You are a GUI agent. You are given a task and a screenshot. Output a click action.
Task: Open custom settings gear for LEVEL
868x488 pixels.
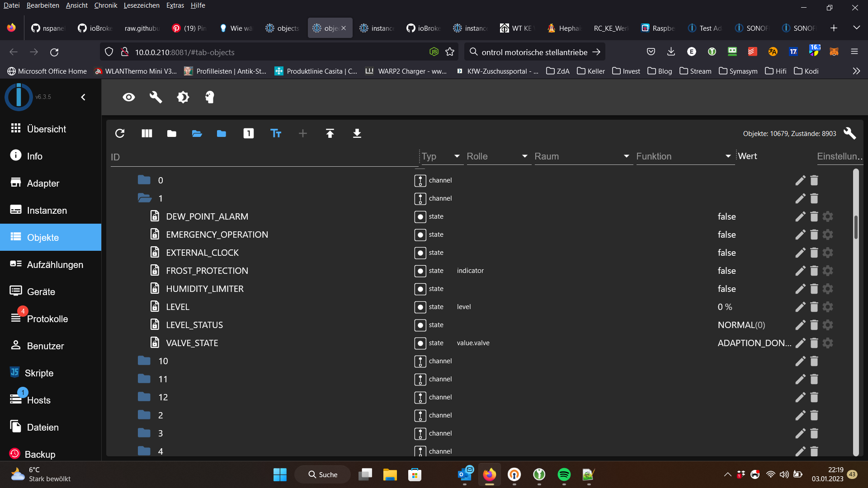coord(828,307)
